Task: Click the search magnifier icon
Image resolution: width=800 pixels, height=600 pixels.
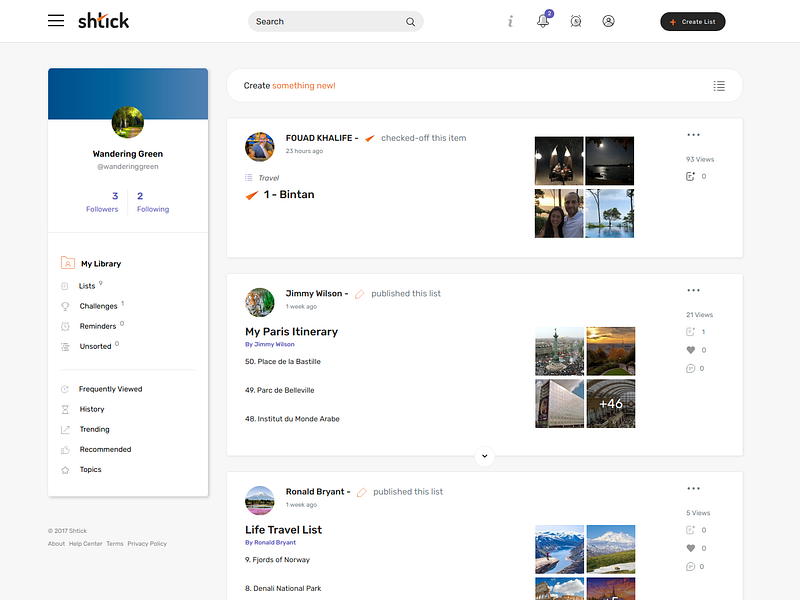Action: [410, 22]
